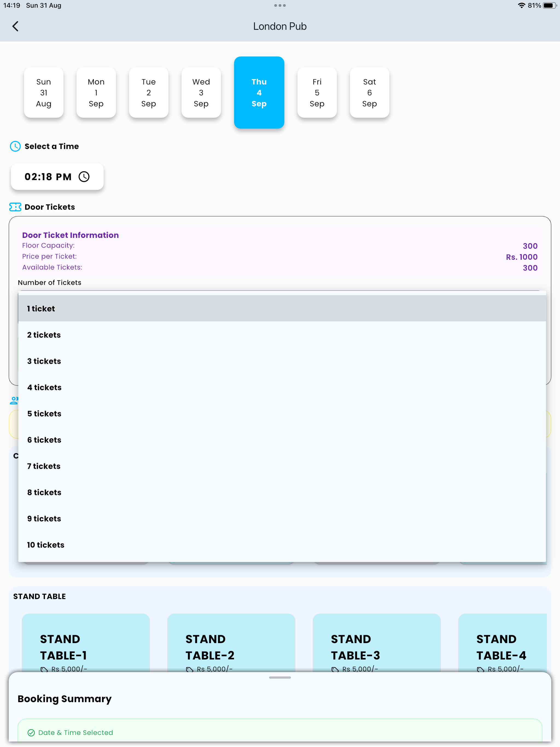This screenshot has height=747, width=560.
Task: Choose 5 tickets option
Action: (x=282, y=414)
